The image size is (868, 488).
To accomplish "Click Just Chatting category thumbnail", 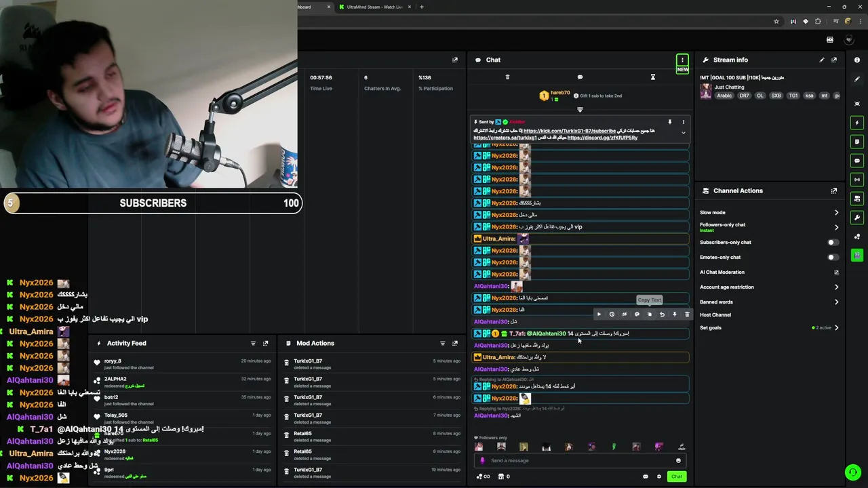I will 706,91.
